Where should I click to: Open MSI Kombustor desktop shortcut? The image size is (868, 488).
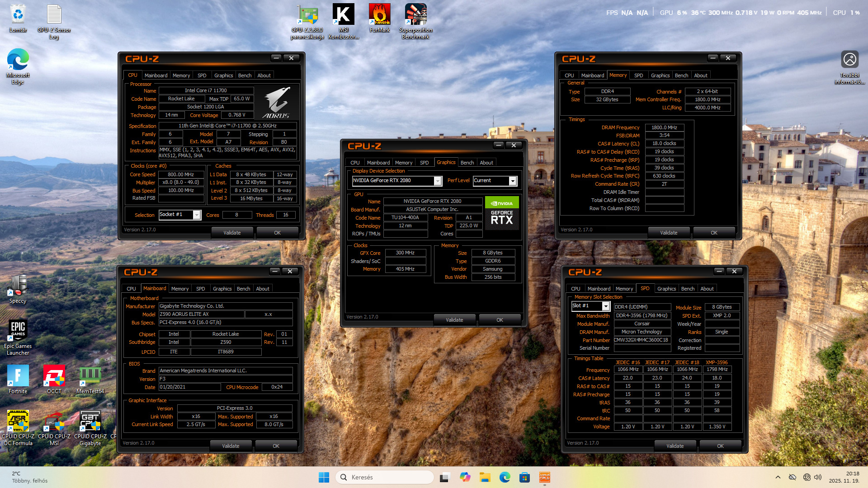coord(343,15)
